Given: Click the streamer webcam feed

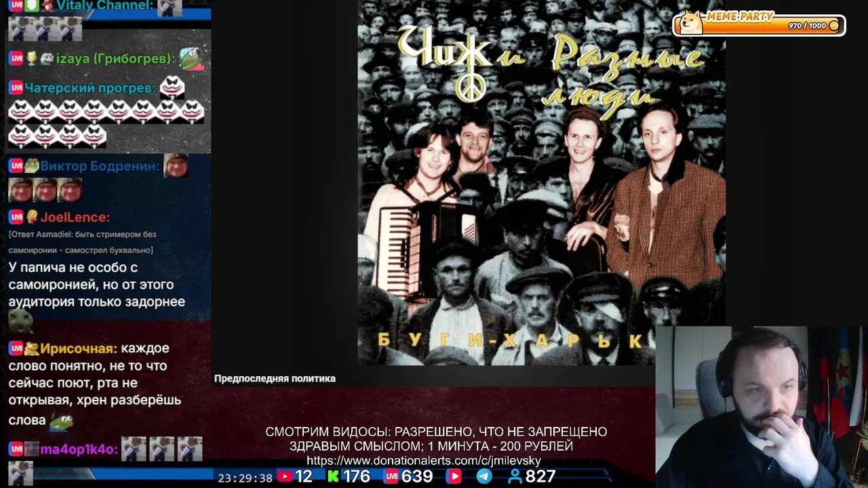Looking at the screenshot, I should 762,407.
